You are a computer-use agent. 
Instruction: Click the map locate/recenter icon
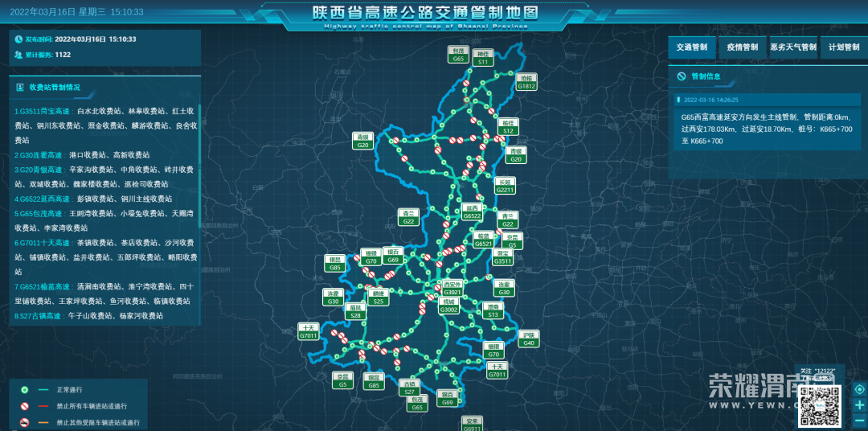859,390
